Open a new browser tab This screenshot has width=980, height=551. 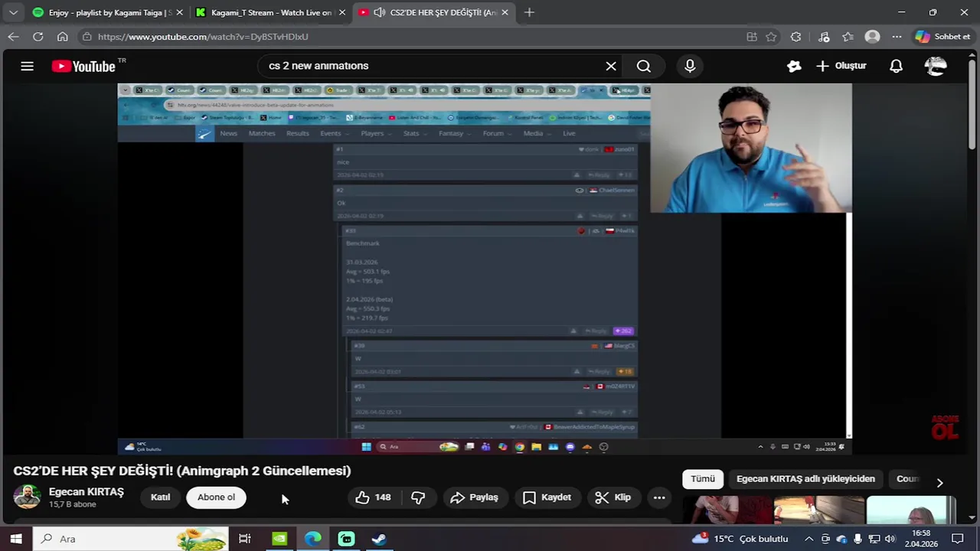coord(529,12)
